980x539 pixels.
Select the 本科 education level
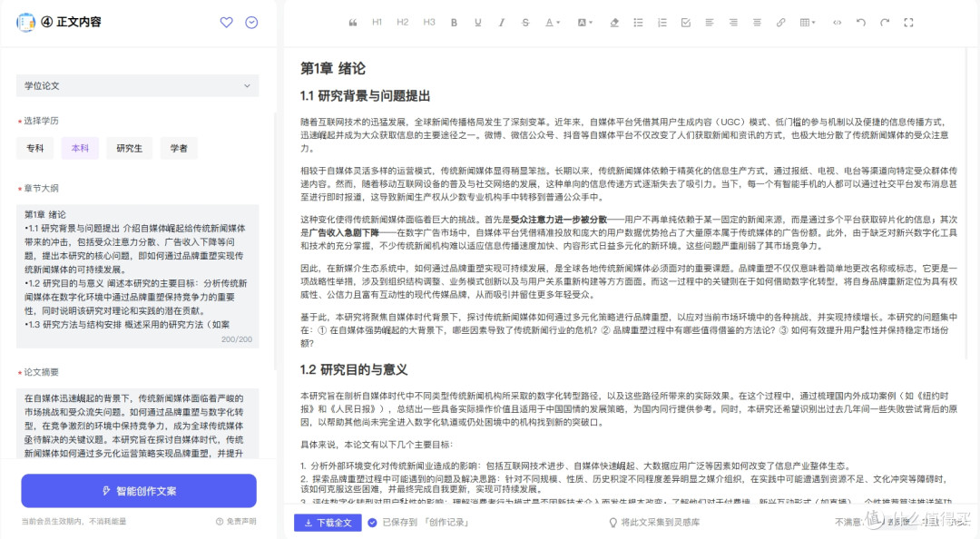pyautogui.click(x=80, y=148)
